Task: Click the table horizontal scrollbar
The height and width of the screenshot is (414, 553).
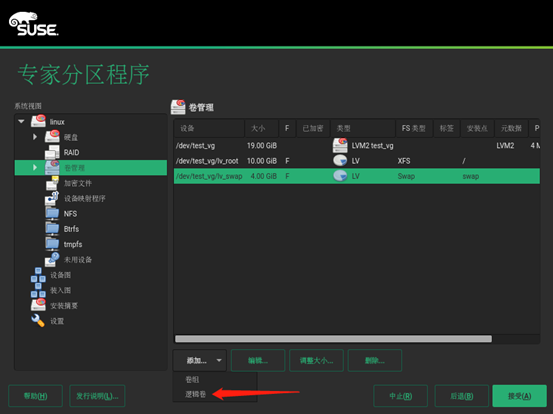Action: [333, 339]
